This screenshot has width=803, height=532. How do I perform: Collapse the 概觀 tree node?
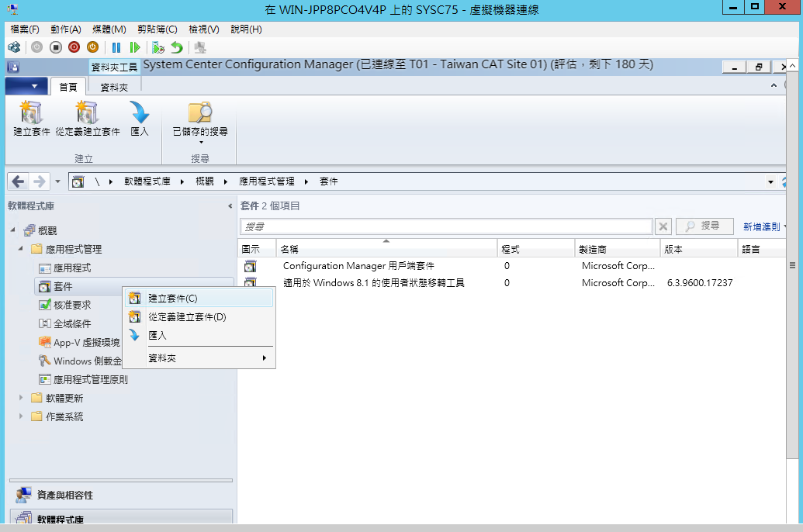pyautogui.click(x=13, y=230)
